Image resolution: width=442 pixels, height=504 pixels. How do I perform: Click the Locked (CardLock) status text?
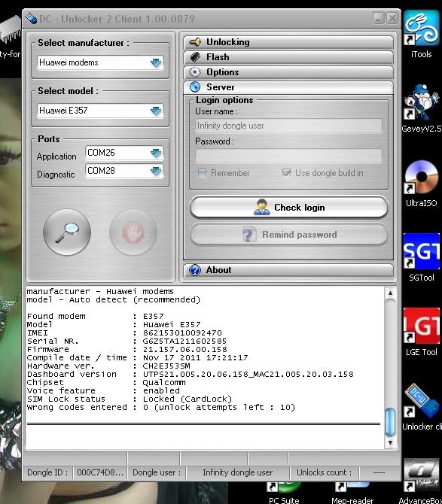pyautogui.click(x=187, y=399)
